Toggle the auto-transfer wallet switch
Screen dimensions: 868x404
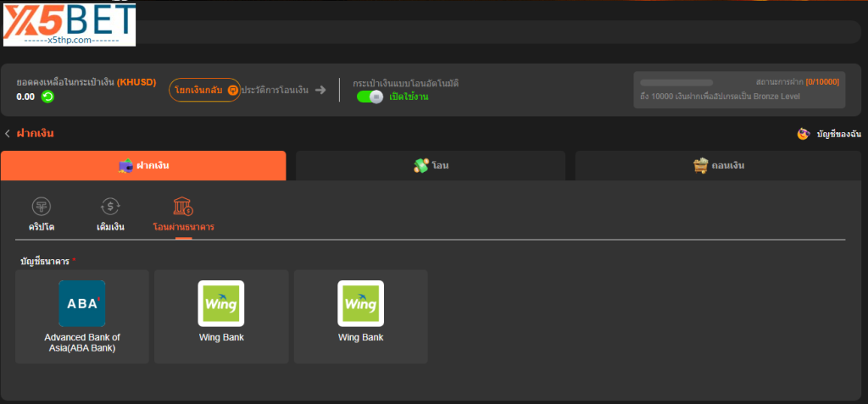point(370,97)
